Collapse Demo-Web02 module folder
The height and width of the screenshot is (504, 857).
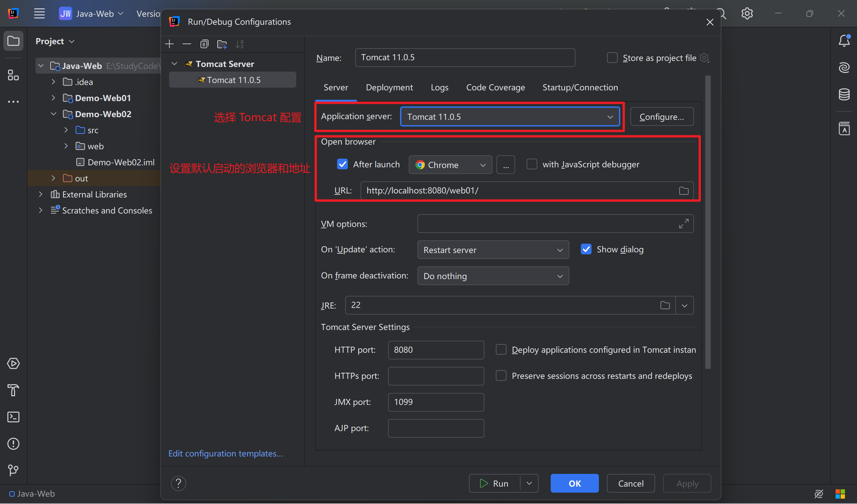53,114
